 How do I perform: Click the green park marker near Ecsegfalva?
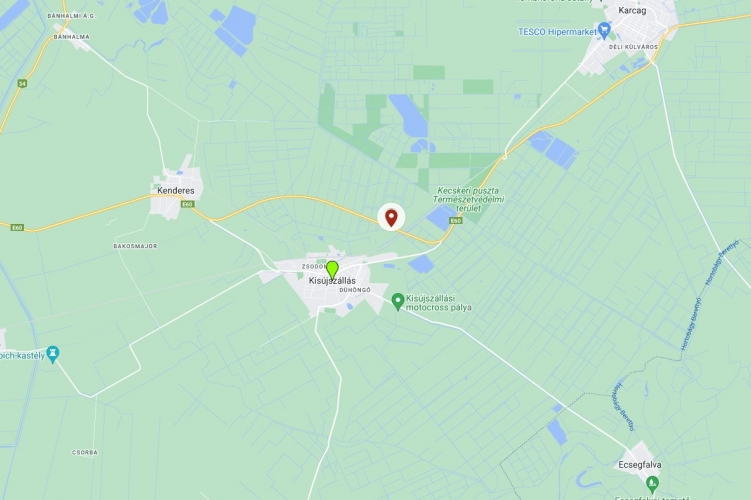651,484
